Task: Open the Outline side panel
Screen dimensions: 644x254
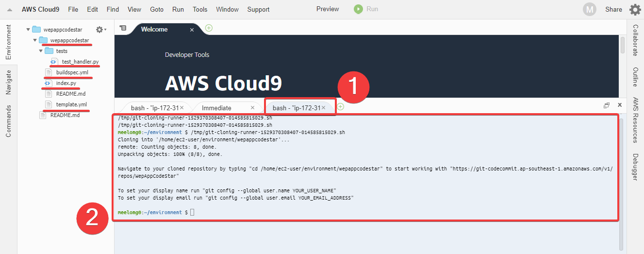Action: 635,77
